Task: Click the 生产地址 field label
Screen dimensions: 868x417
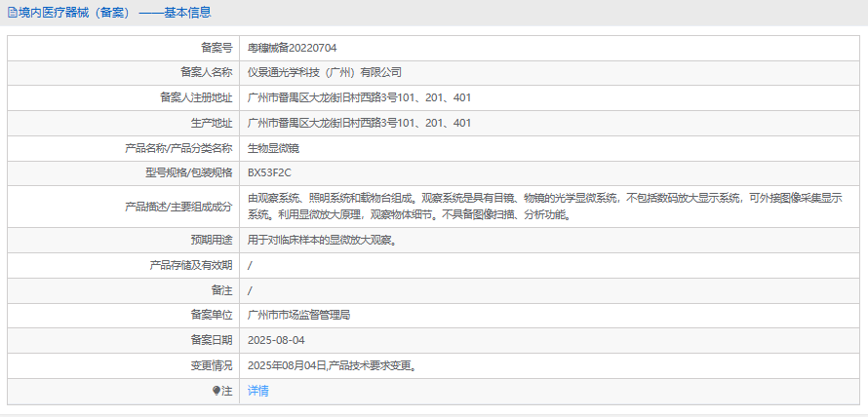Action: coord(212,123)
